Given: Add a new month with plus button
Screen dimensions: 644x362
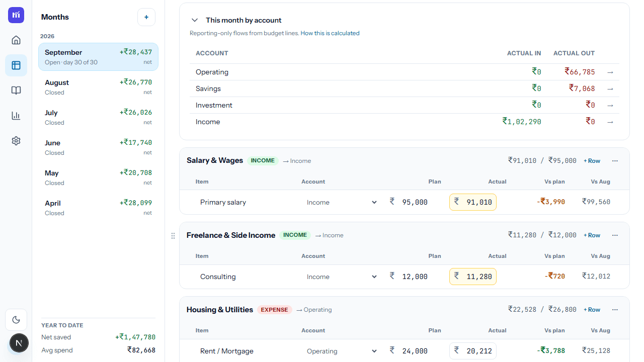Looking at the screenshot, I should [146, 17].
